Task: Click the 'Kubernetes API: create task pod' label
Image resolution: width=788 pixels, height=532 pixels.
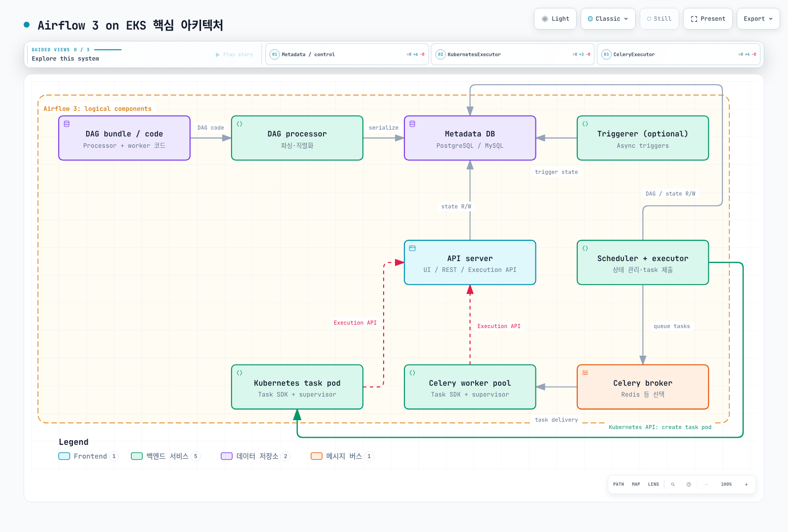Action: point(660,427)
